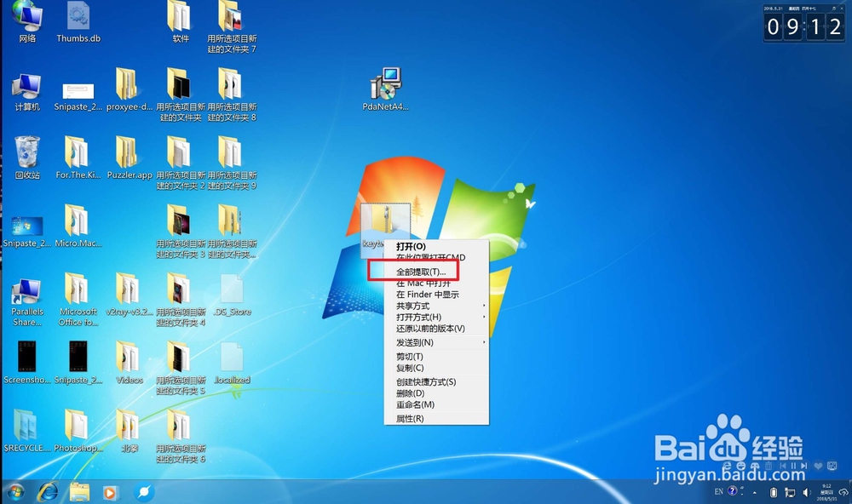Select the 网络 desktop icon
This screenshot has height=504, width=852.
pyautogui.click(x=26, y=22)
